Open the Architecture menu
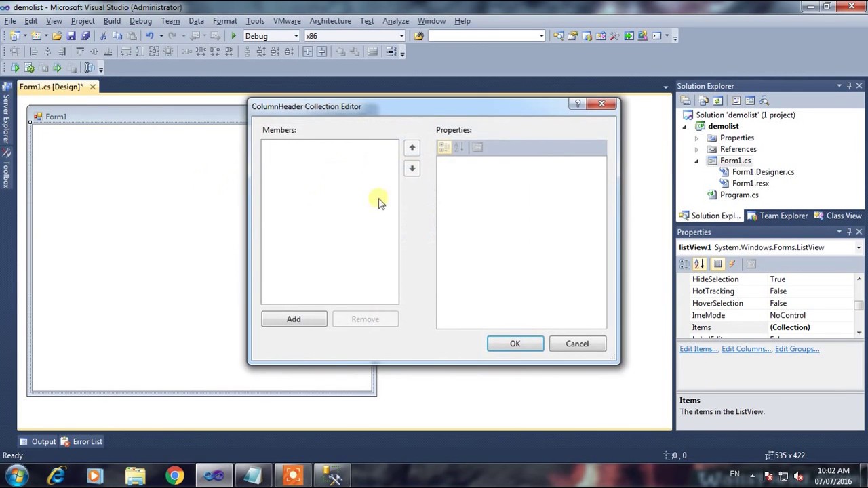This screenshot has width=868, height=488. [330, 21]
